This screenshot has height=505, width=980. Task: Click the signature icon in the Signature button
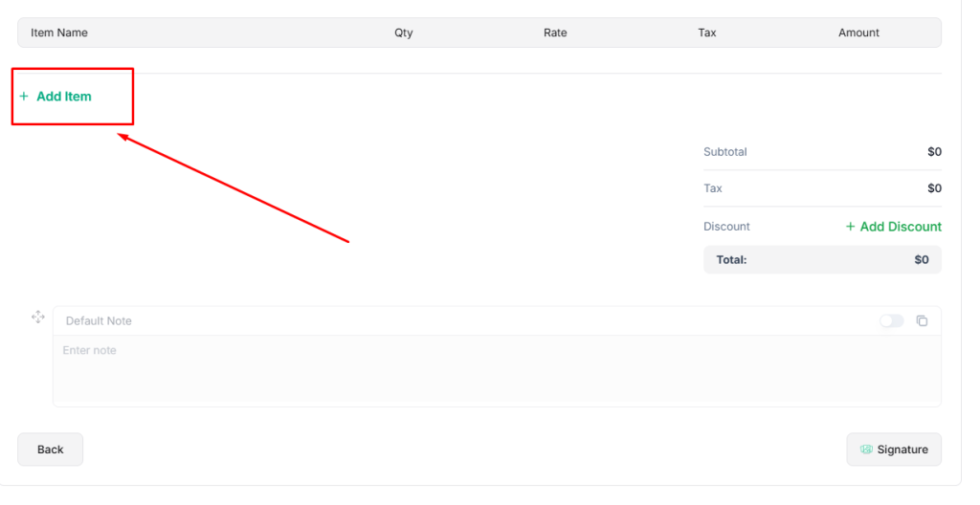click(866, 450)
